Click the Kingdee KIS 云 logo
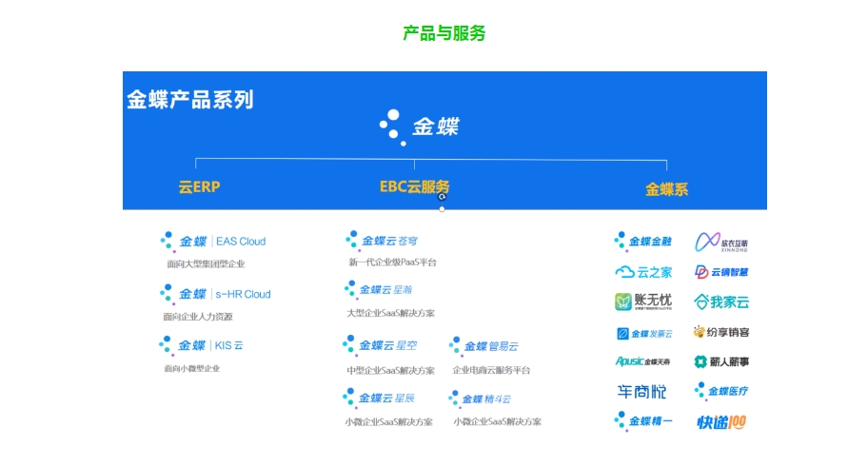Viewport: 868px width, 467px height. pyautogui.click(x=202, y=346)
